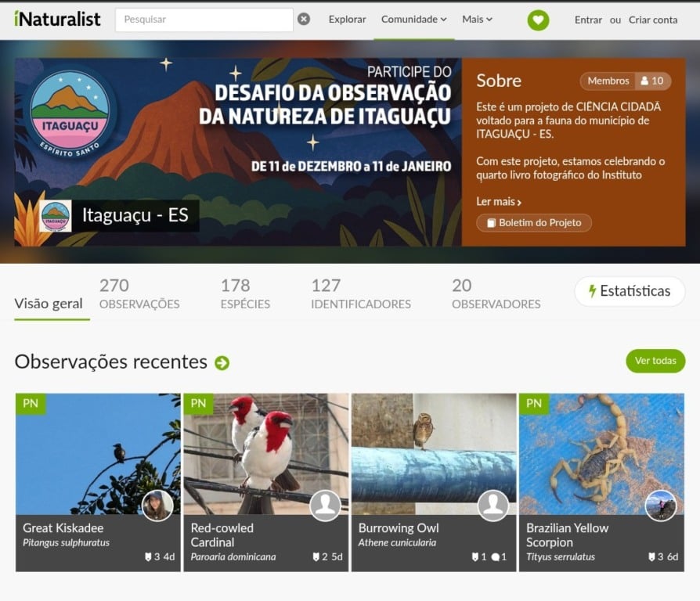Image resolution: width=700 pixels, height=601 pixels.
Task: Switch to the Espécies tab
Action: tap(245, 293)
